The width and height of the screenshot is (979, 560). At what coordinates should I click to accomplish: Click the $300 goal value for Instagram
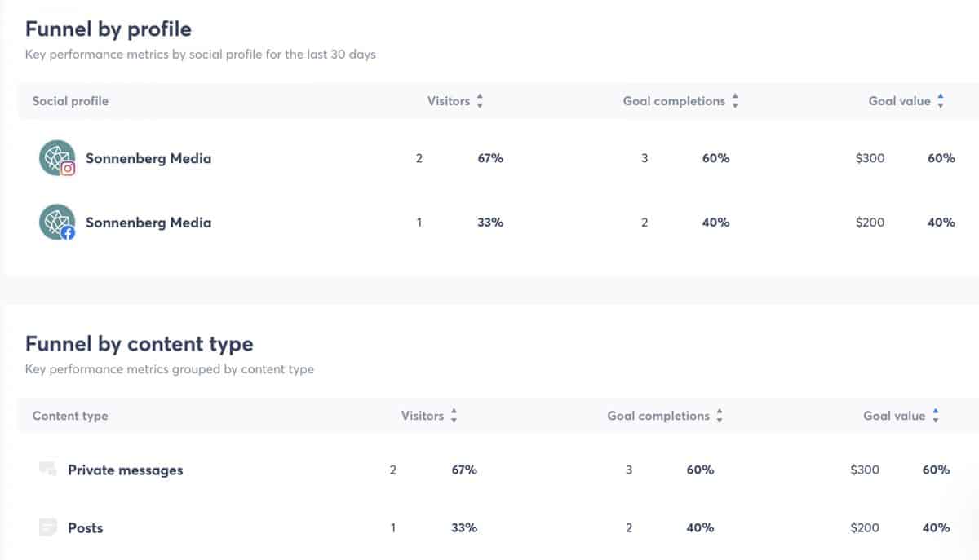(x=870, y=158)
